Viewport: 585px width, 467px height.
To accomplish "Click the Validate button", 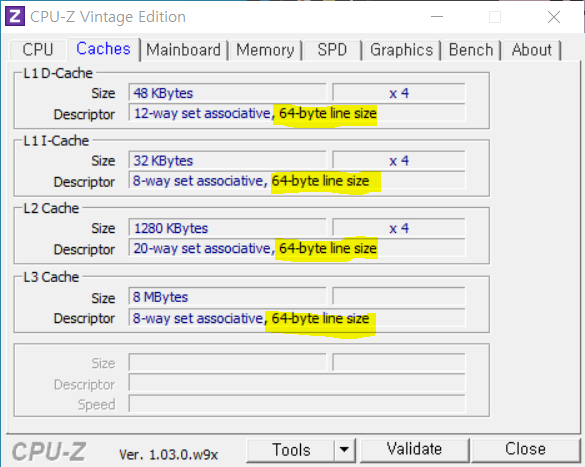I will click(414, 449).
